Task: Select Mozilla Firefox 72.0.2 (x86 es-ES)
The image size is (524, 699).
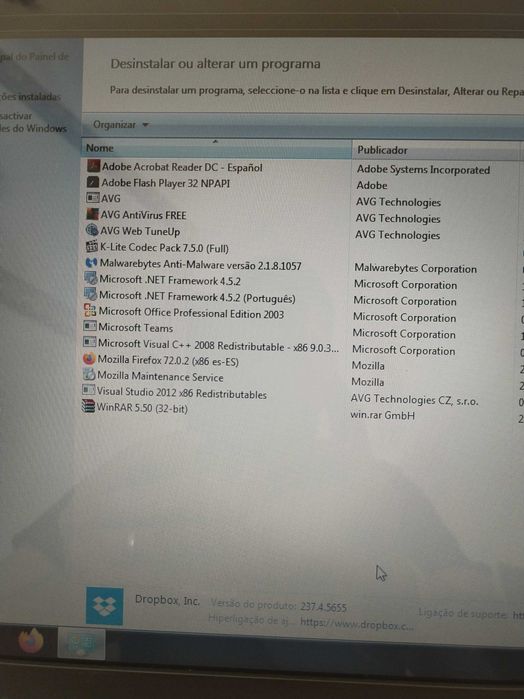Action: (x=168, y=361)
